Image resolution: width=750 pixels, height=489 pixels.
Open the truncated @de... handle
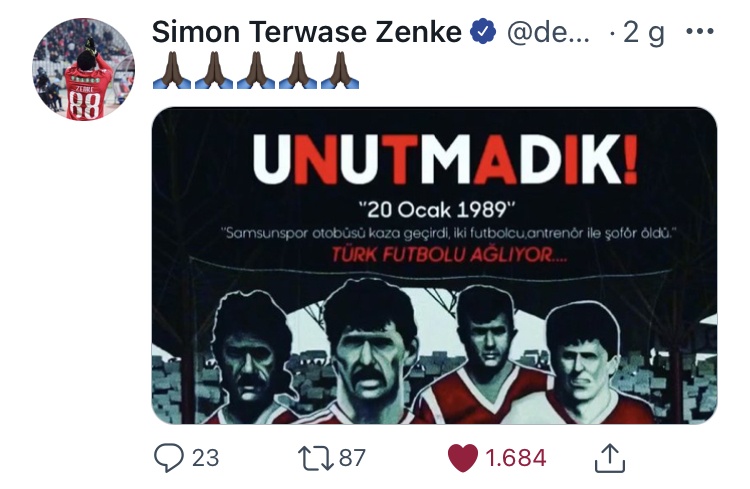548,33
